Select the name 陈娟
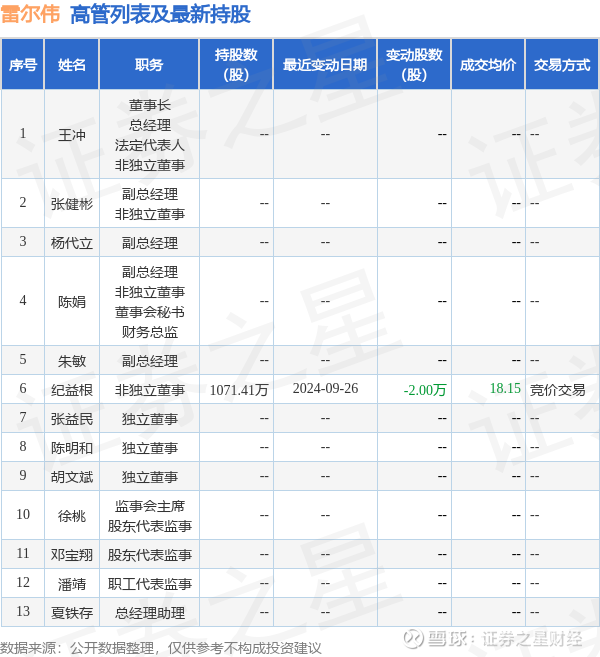The width and height of the screenshot is (600, 657). point(72,302)
